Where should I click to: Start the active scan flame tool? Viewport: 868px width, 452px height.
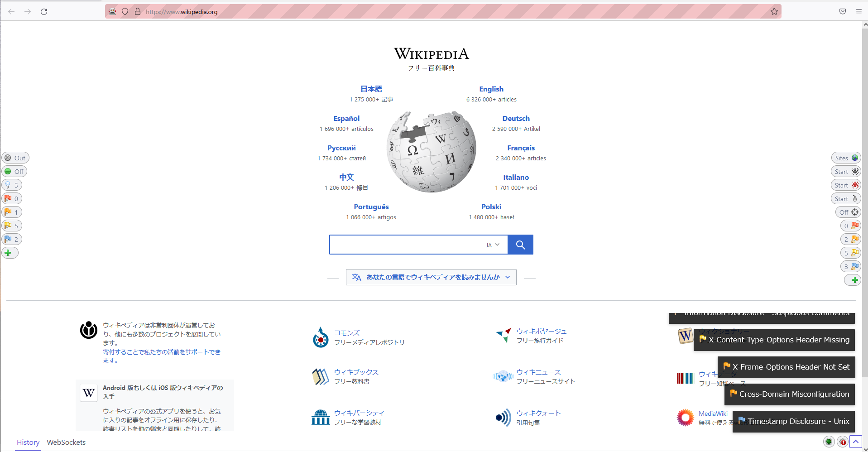pyautogui.click(x=846, y=199)
